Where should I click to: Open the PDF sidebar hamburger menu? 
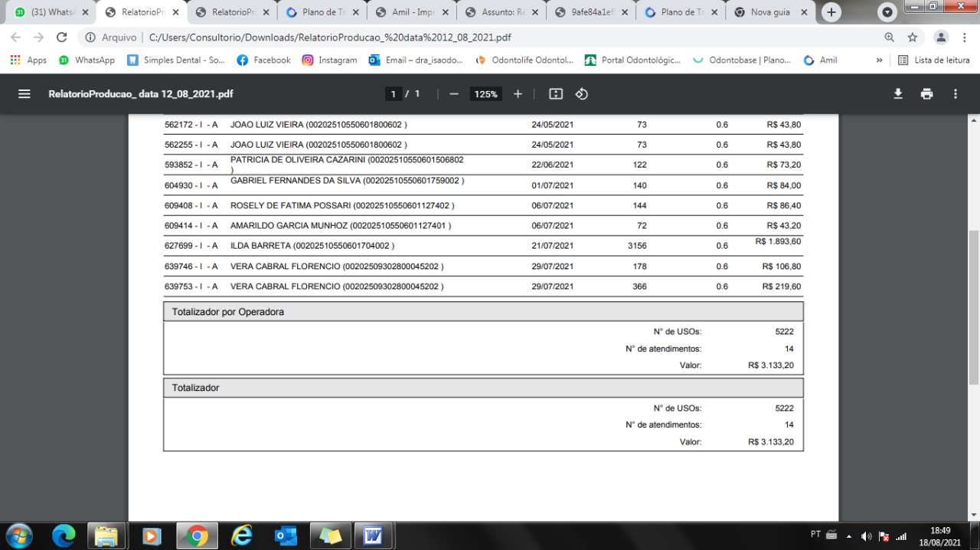(24, 94)
